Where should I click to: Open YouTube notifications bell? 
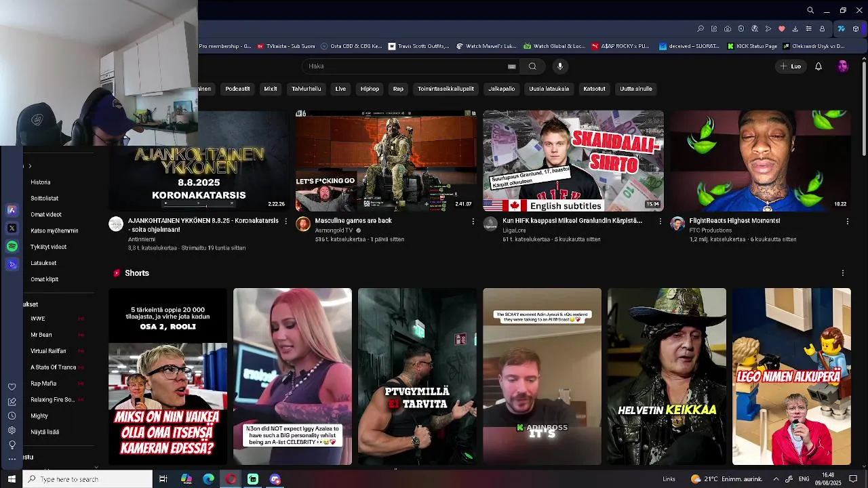[x=818, y=66]
